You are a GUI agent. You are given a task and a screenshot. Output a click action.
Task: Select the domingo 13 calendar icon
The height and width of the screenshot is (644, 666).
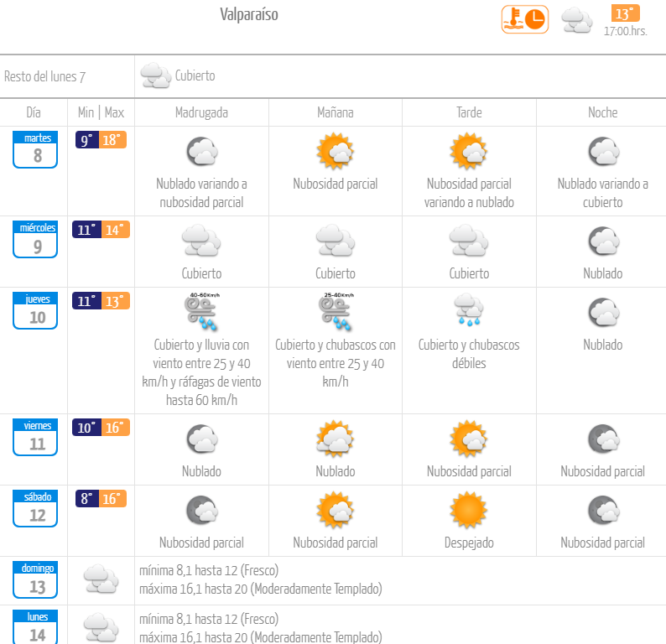click(x=35, y=580)
